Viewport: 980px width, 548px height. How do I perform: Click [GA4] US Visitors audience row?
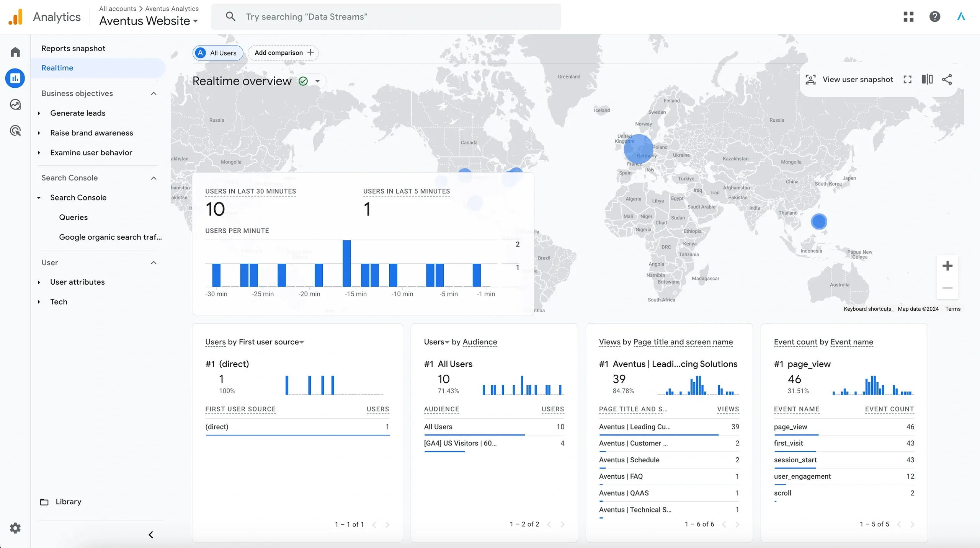click(494, 443)
